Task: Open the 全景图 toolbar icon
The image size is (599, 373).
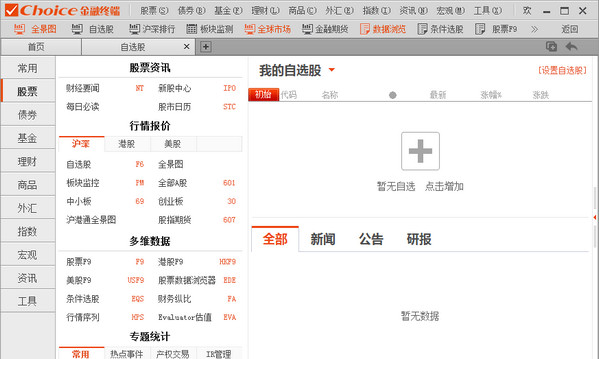Action: [x=35, y=29]
